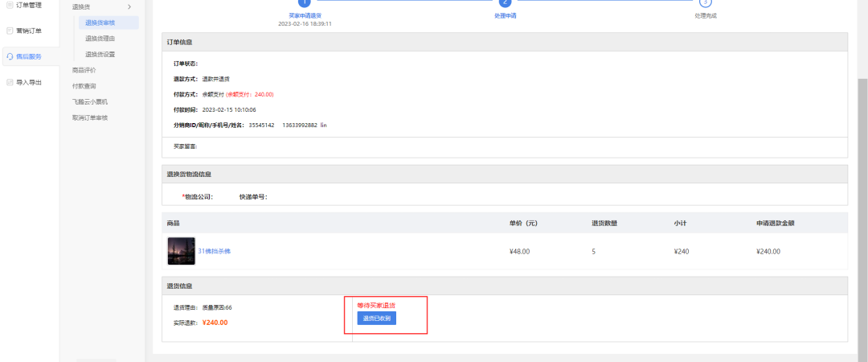
Task: Click the product thumbnail image
Action: [181, 251]
